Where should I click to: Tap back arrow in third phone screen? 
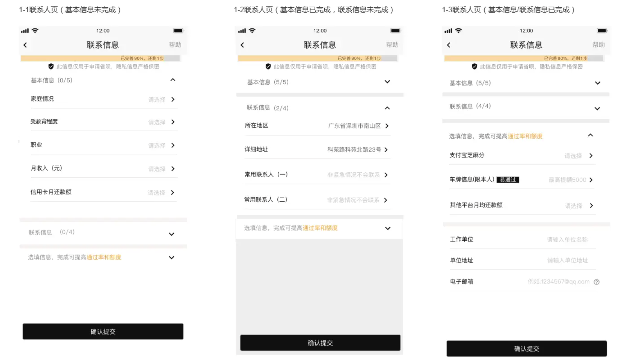click(x=449, y=45)
